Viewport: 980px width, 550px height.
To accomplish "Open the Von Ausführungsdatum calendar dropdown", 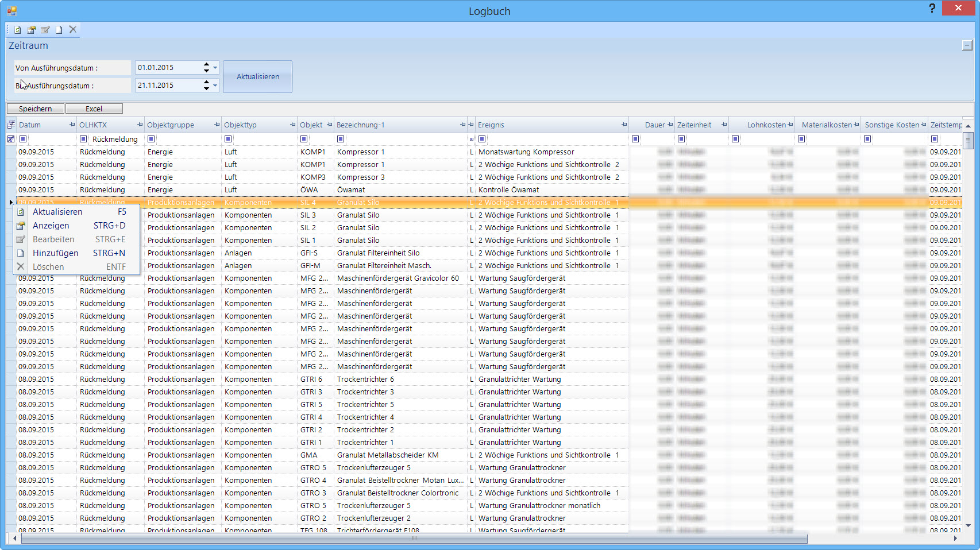I will point(215,68).
